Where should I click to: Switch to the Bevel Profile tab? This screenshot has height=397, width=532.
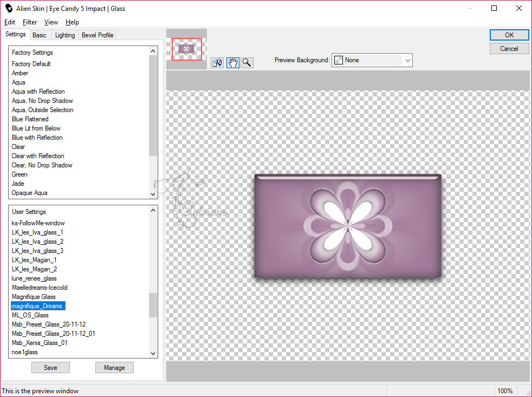(x=98, y=35)
